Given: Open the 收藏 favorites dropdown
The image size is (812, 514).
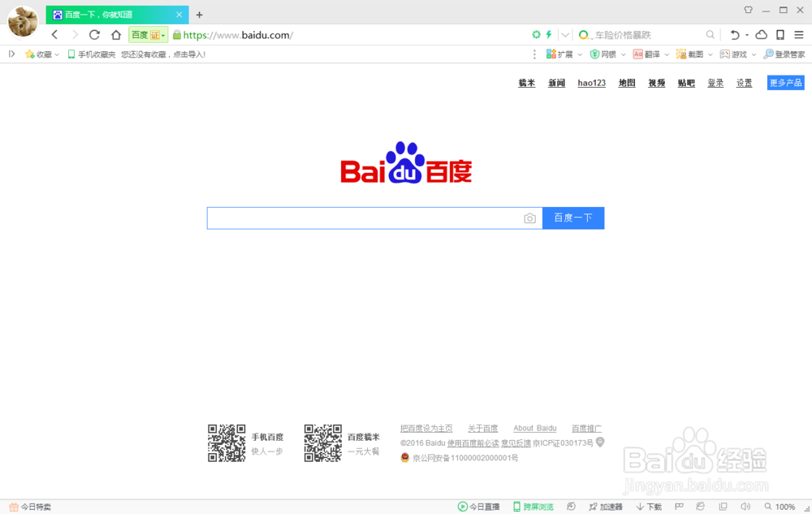Looking at the screenshot, I should 42,54.
